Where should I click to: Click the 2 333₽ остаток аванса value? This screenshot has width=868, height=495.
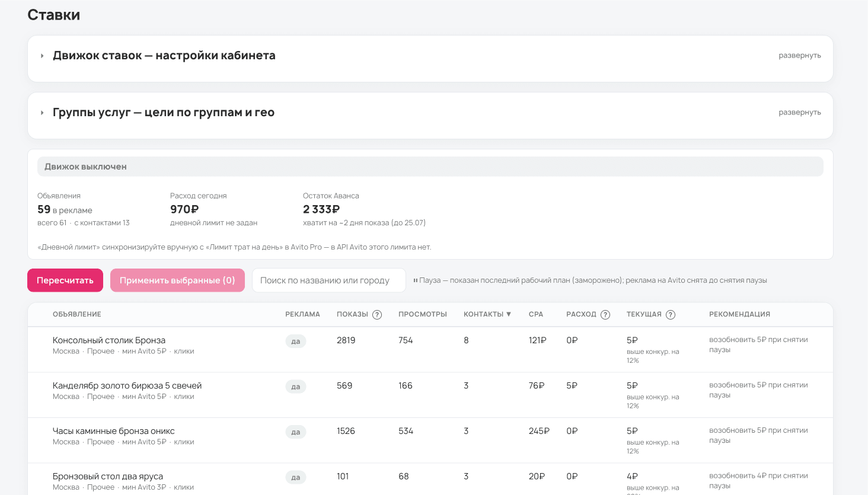coord(321,209)
